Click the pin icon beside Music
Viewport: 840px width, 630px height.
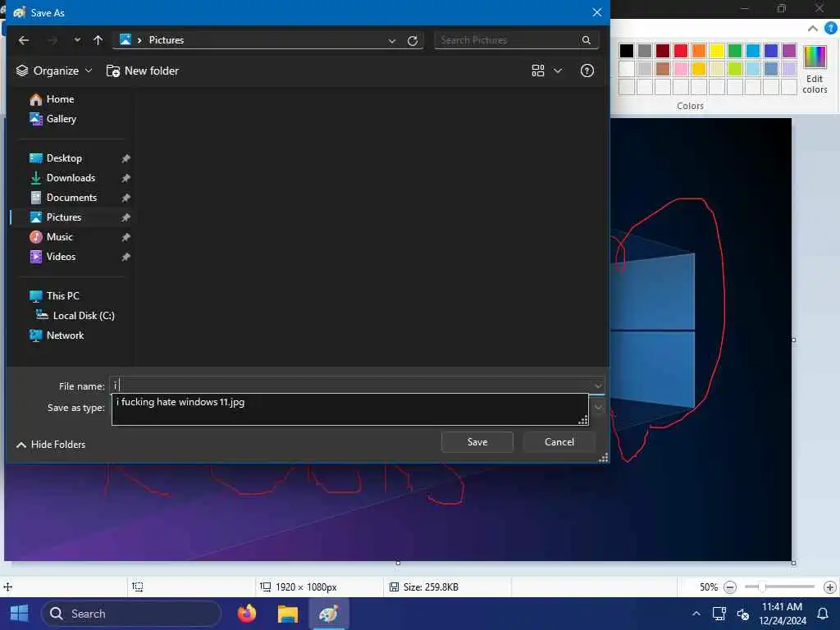pos(126,237)
